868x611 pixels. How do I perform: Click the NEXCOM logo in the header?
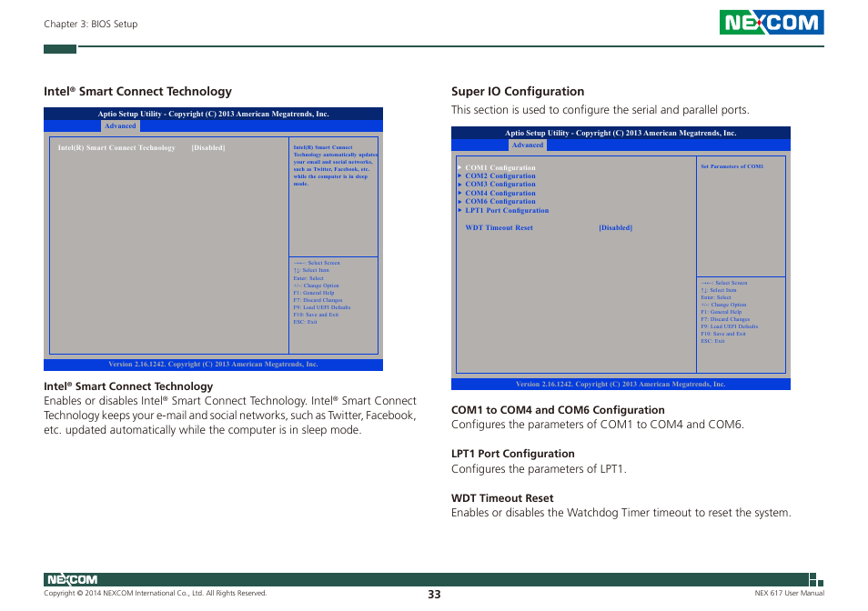coord(772,22)
